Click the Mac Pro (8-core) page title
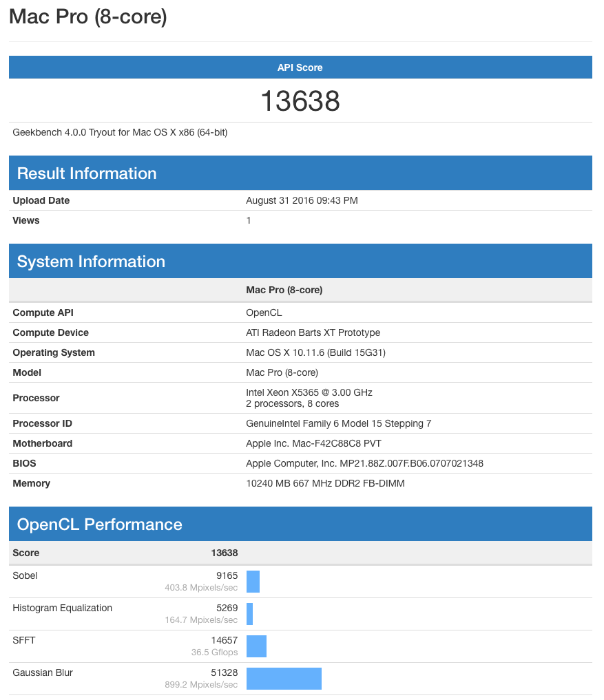The image size is (604, 700). coord(88,17)
